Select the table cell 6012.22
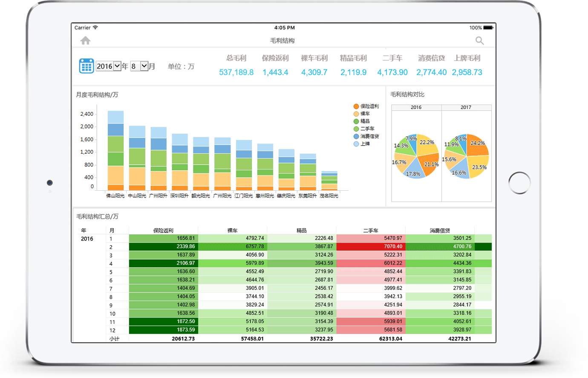 pos(371,263)
